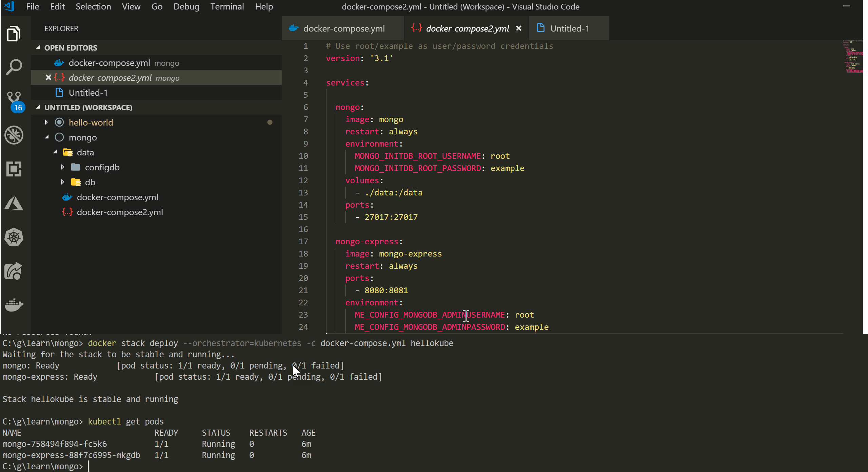Expand the db folder

63,182
